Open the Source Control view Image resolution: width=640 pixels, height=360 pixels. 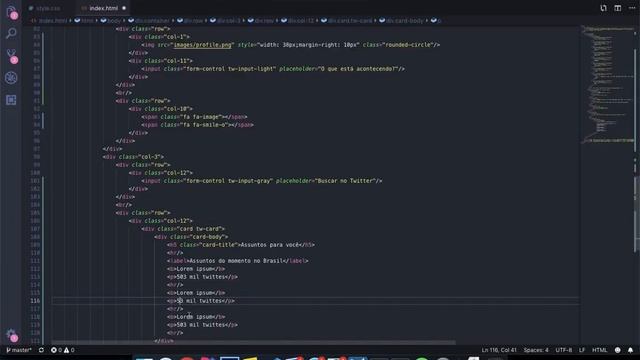coord(11,55)
